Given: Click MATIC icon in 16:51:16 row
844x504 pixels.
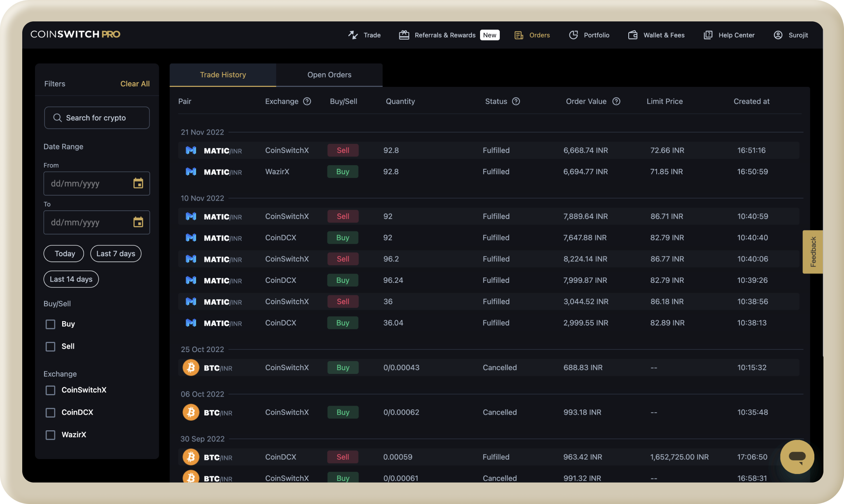Looking at the screenshot, I should point(191,150).
